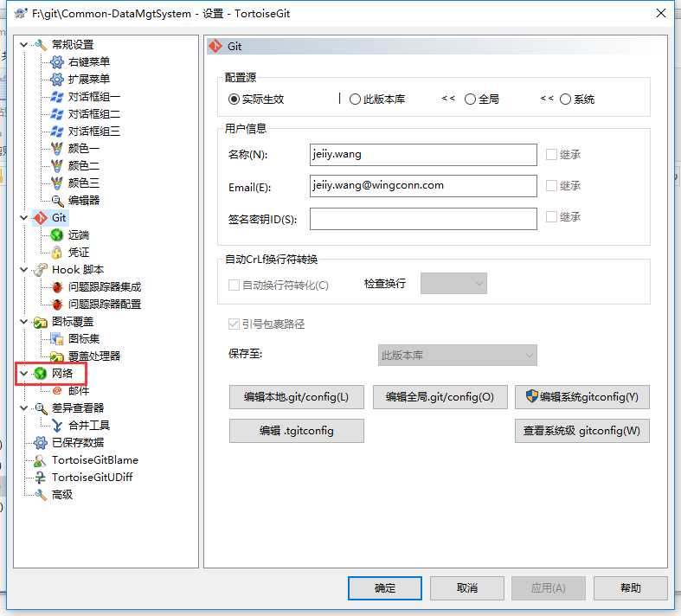Click the bug icon next to 问题跟踪器集成
The height and width of the screenshot is (616, 681).
57,287
